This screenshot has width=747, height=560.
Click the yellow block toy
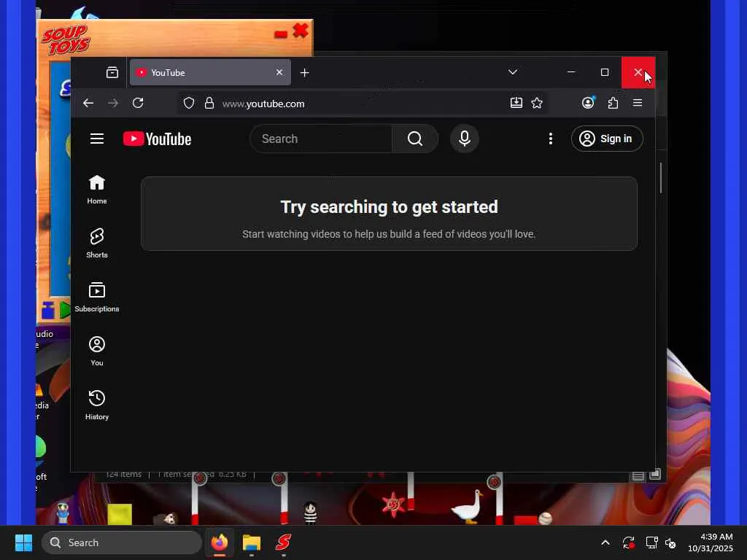coord(120,514)
